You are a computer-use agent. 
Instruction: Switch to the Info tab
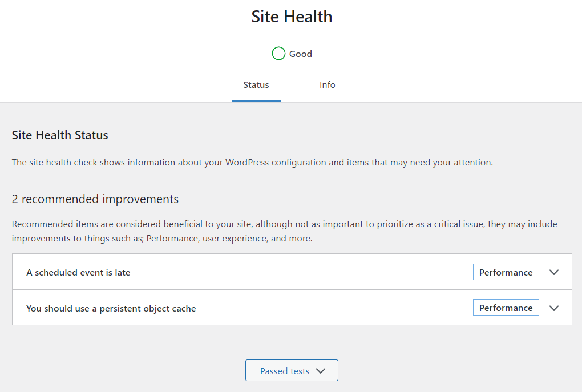pyautogui.click(x=327, y=84)
